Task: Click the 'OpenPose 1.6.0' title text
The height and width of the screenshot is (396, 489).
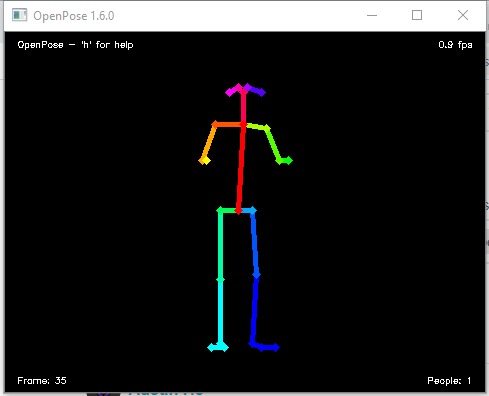Action: 74,16
